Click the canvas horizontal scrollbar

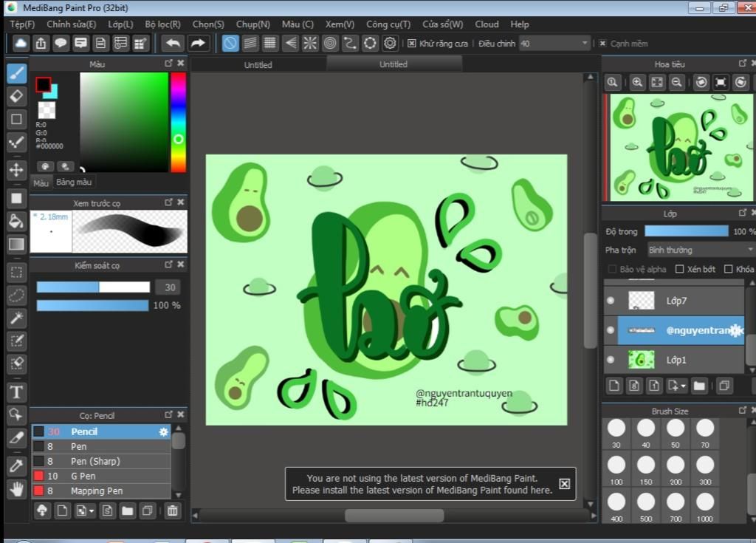coord(393,516)
